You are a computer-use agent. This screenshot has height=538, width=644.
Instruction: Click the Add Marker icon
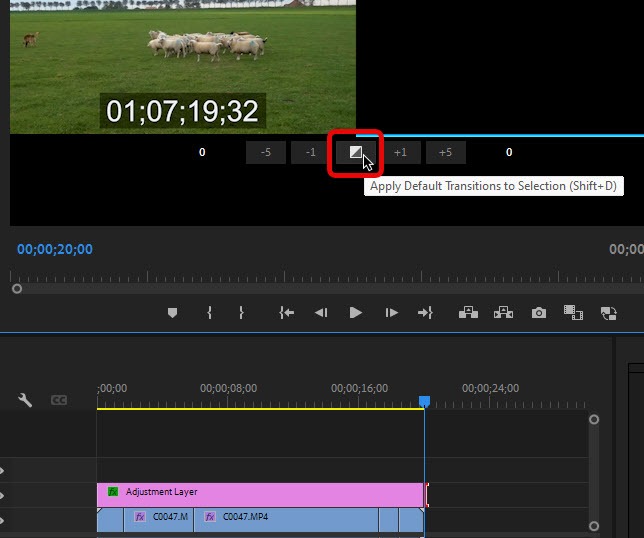point(172,313)
